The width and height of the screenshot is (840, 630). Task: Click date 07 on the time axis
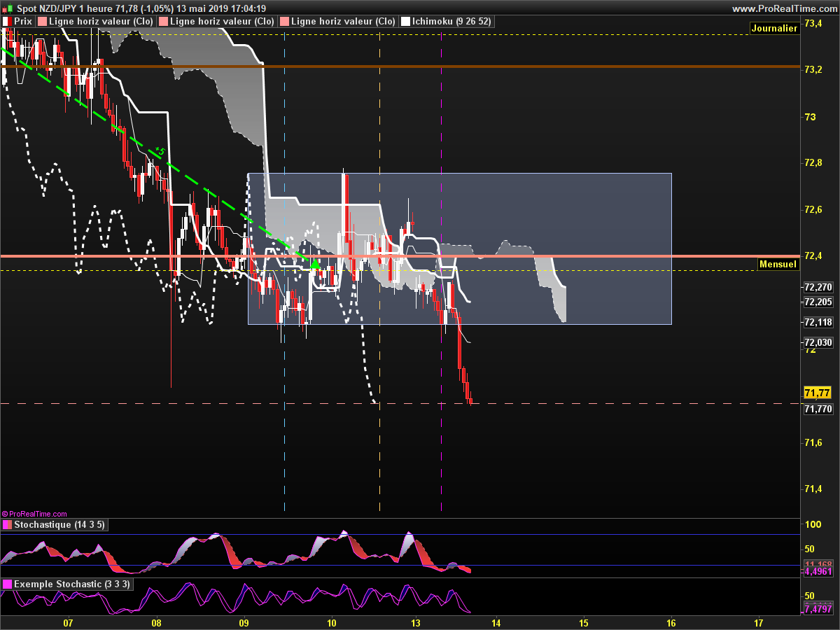pyautogui.click(x=68, y=622)
